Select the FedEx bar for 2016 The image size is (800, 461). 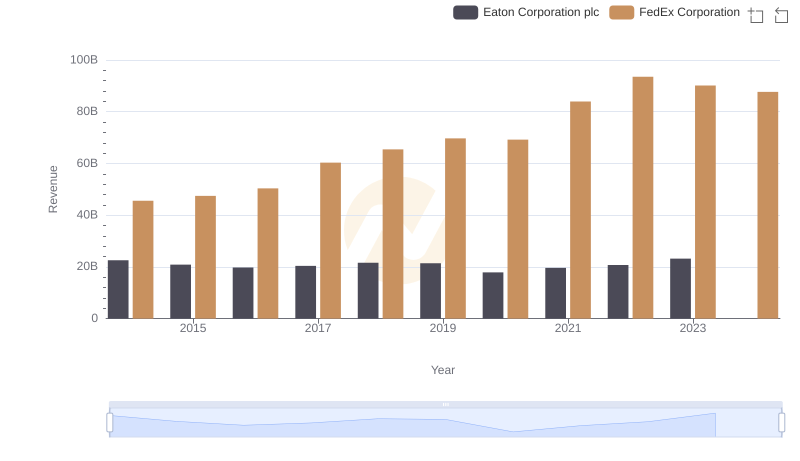(268, 253)
